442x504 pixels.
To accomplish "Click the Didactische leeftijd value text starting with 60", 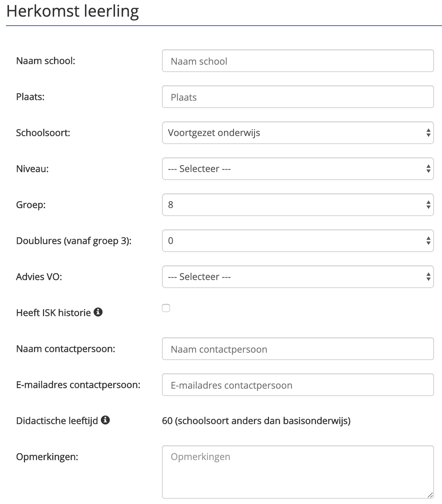I will [x=256, y=421].
